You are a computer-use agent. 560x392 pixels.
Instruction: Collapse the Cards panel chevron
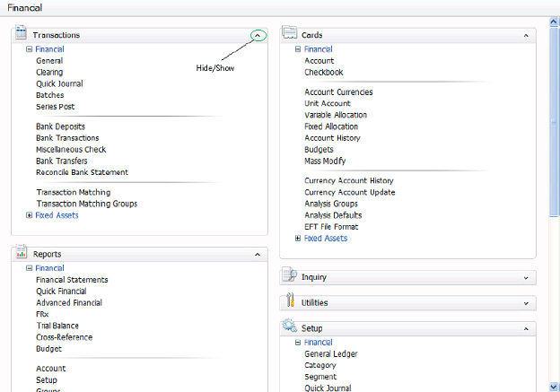pyautogui.click(x=526, y=35)
